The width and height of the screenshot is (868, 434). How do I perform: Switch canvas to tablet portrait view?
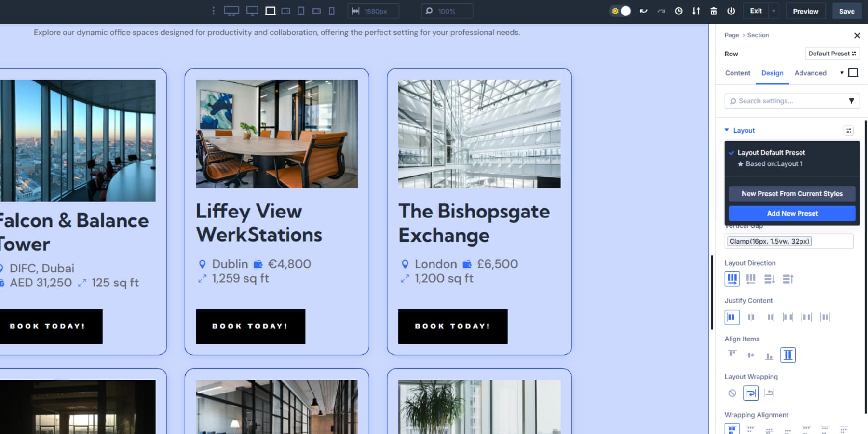(x=301, y=11)
